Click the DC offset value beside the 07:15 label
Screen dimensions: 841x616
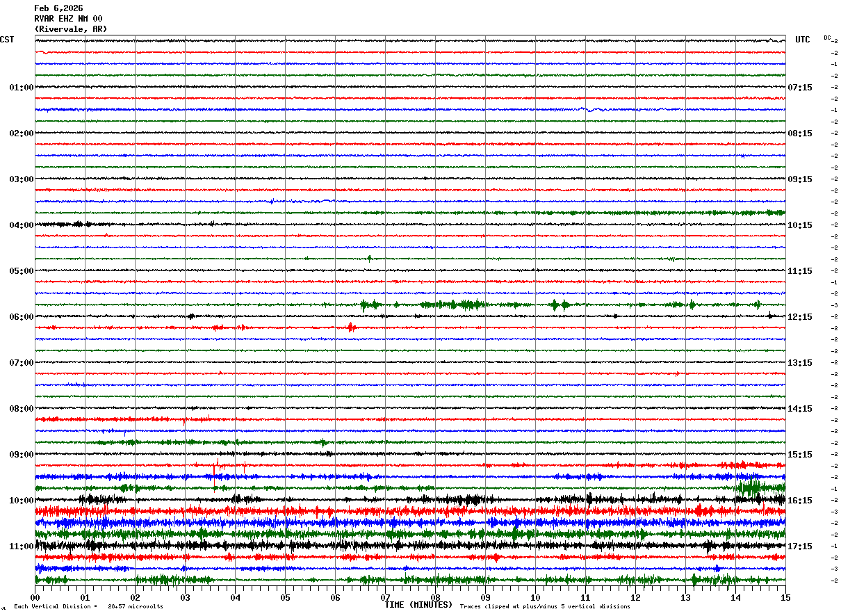pos(834,88)
